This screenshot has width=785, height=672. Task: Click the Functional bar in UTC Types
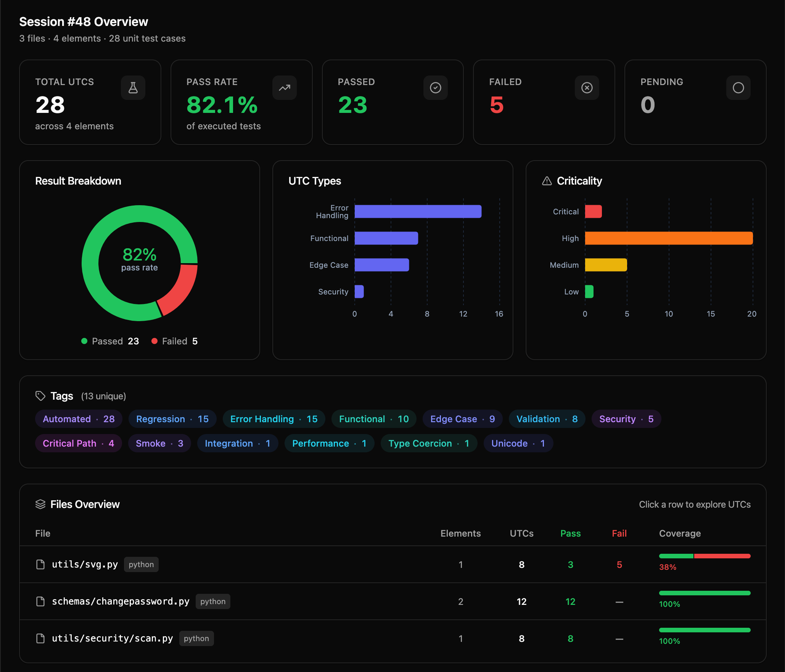386,238
